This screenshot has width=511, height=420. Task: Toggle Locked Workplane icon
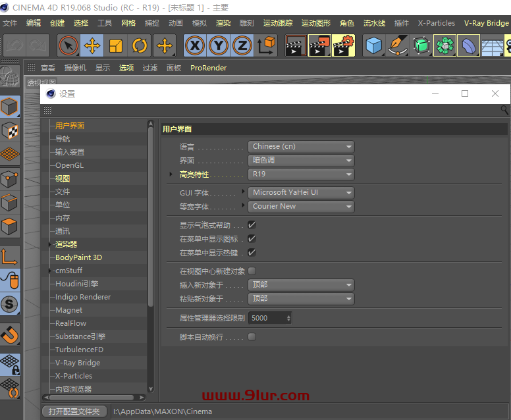pos(10,364)
